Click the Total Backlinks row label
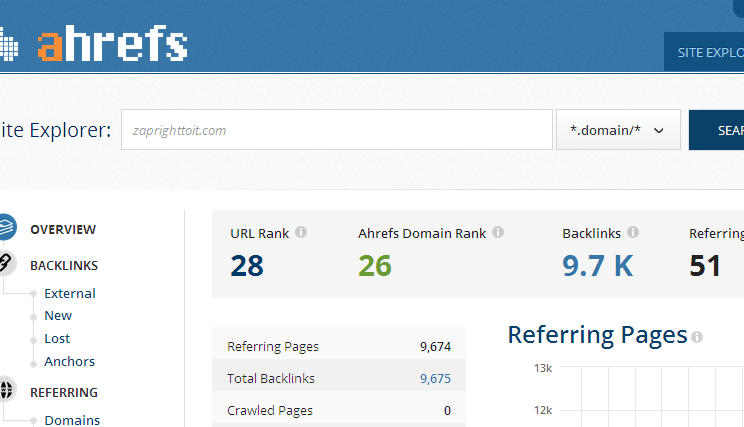The image size is (744, 427). tap(271, 379)
